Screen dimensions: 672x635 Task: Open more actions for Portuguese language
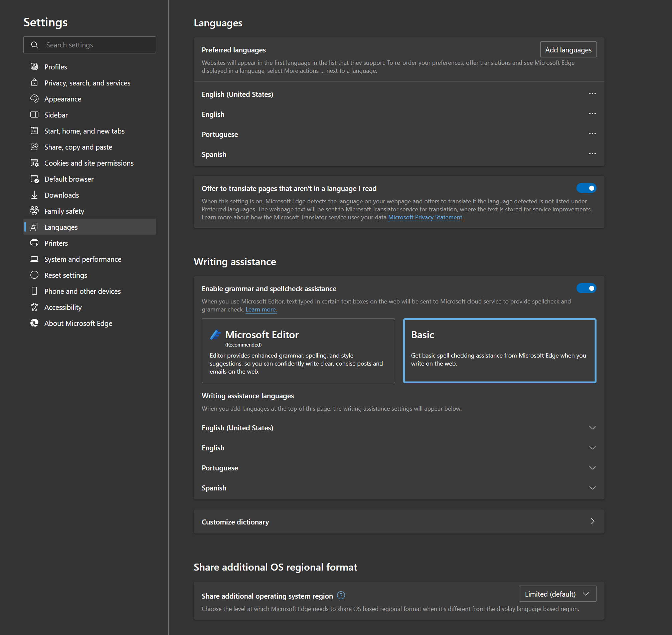pyautogui.click(x=592, y=134)
